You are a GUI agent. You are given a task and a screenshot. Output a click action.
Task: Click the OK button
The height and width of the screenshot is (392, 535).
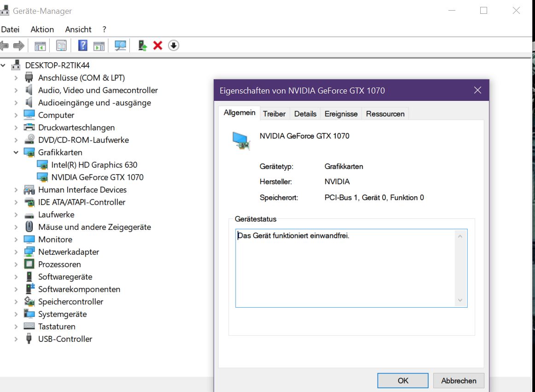[x=402, y=380]
